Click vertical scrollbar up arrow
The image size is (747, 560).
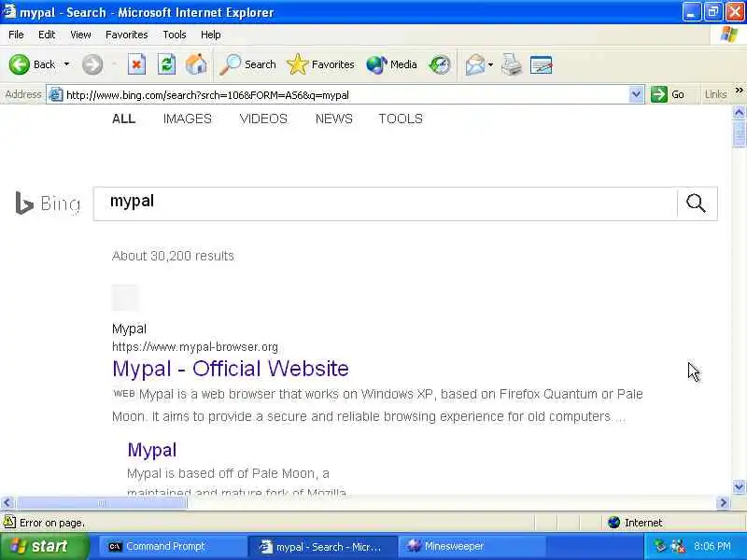tap(739, 113)
